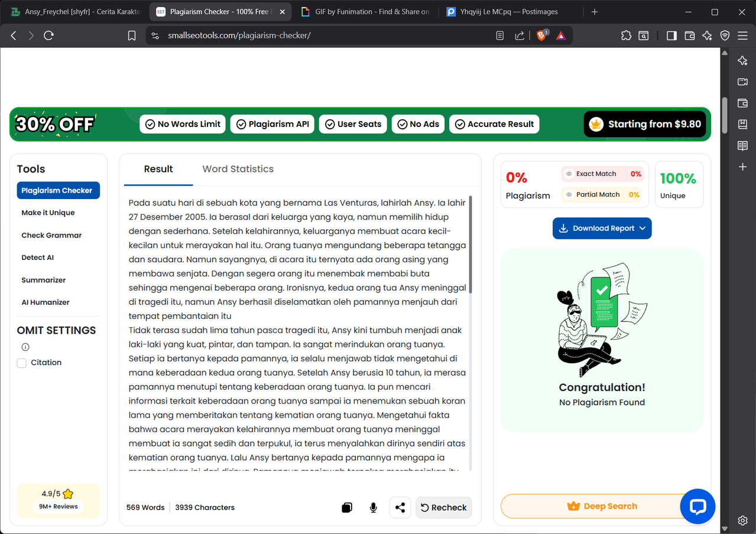This screenshot has width=756, height=534.
Task: Open sidebar settings gear icon
Action: pyautogui.click(x=743, y=520)
